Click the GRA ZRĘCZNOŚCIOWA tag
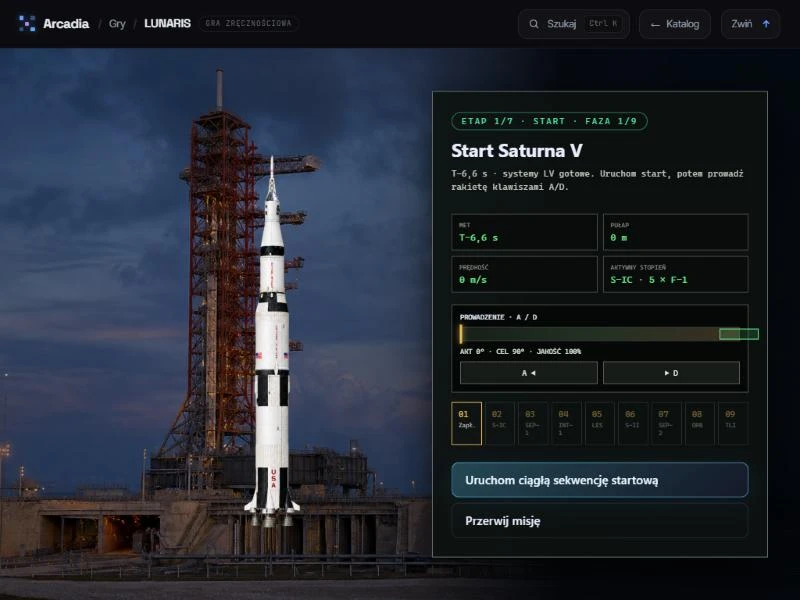800x600 pixels. pyautogui.click(x=248, y=23)
